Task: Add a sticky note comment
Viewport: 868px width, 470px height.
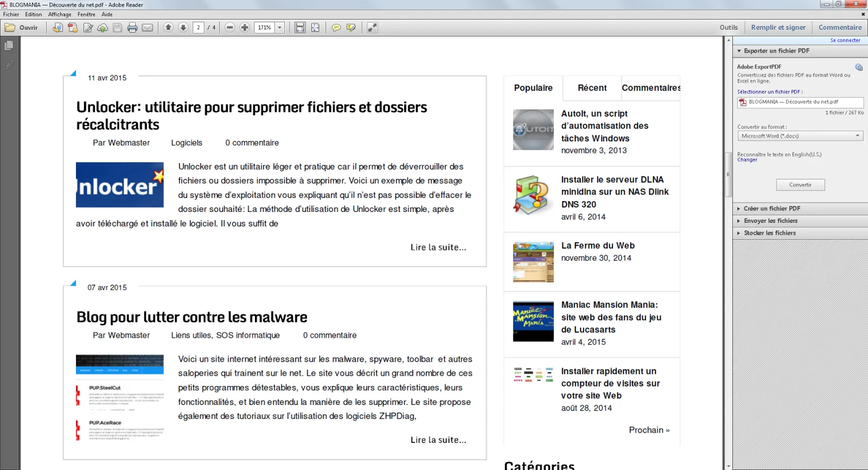Action: click(x=336, y=28)
